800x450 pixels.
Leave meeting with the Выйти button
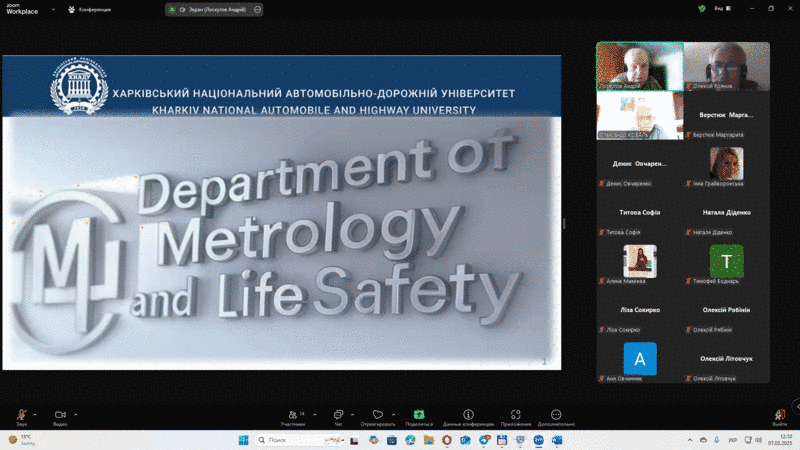(x=779, y=415)
